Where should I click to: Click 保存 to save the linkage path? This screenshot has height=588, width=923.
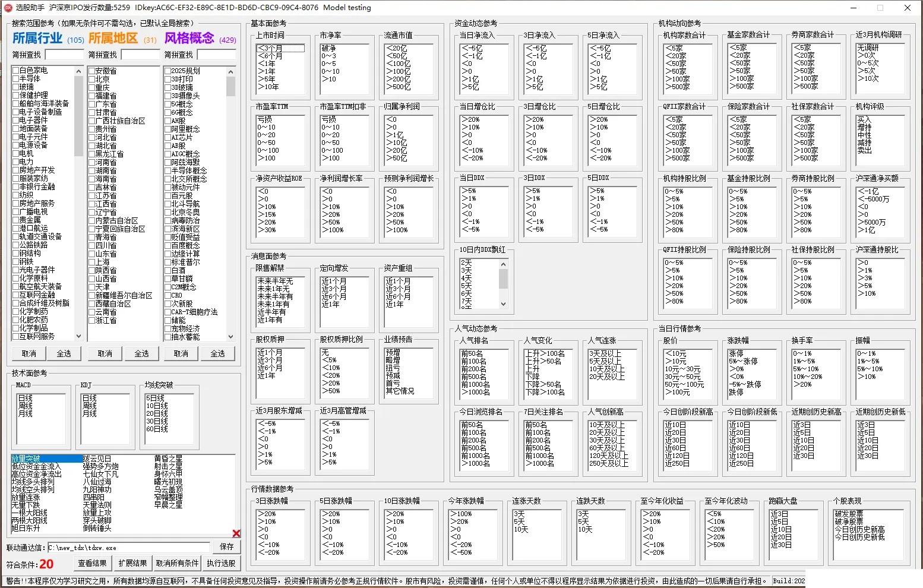tap(227, 546)
